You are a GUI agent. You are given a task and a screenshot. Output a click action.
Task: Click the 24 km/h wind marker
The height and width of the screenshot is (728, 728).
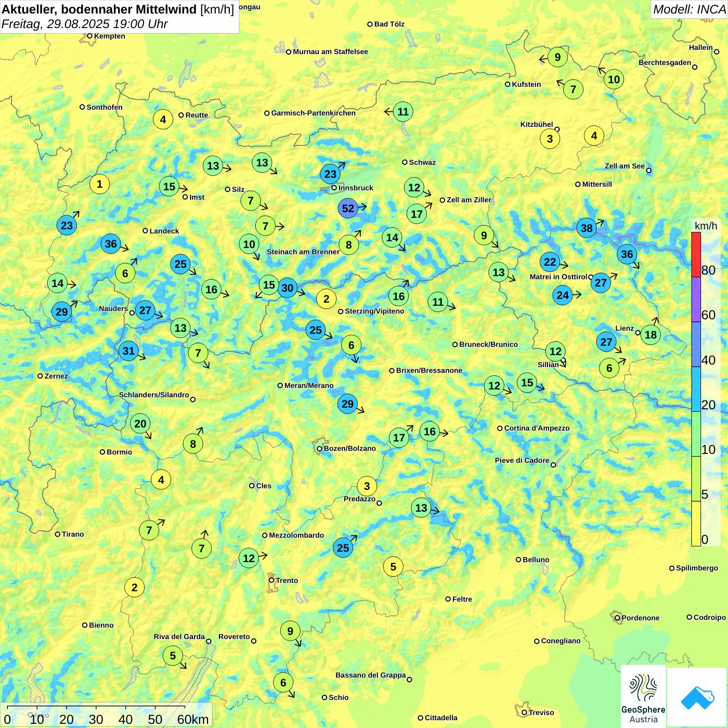pos(563,295)
